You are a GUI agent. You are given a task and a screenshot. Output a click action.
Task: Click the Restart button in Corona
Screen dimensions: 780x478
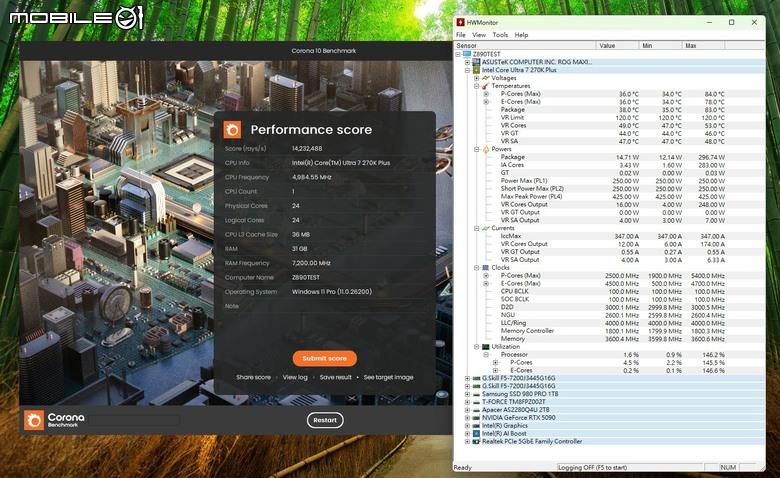click(x=325, y=420)
